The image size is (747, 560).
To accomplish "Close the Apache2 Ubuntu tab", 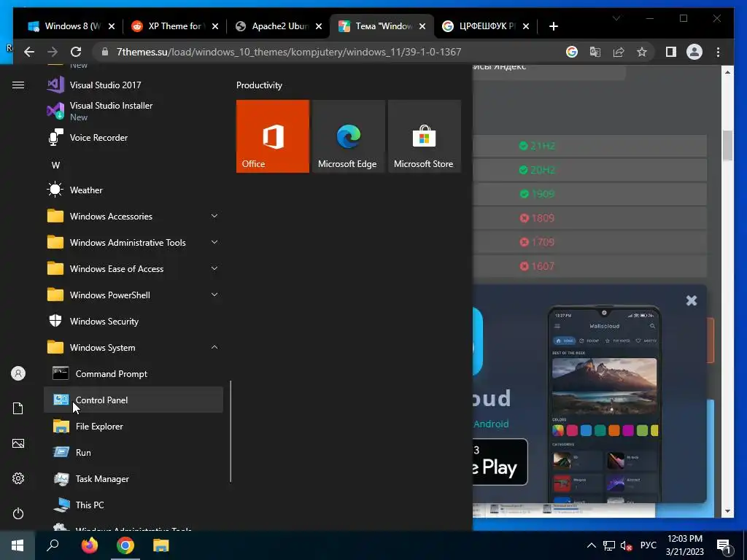I will (x=319, y=26).
